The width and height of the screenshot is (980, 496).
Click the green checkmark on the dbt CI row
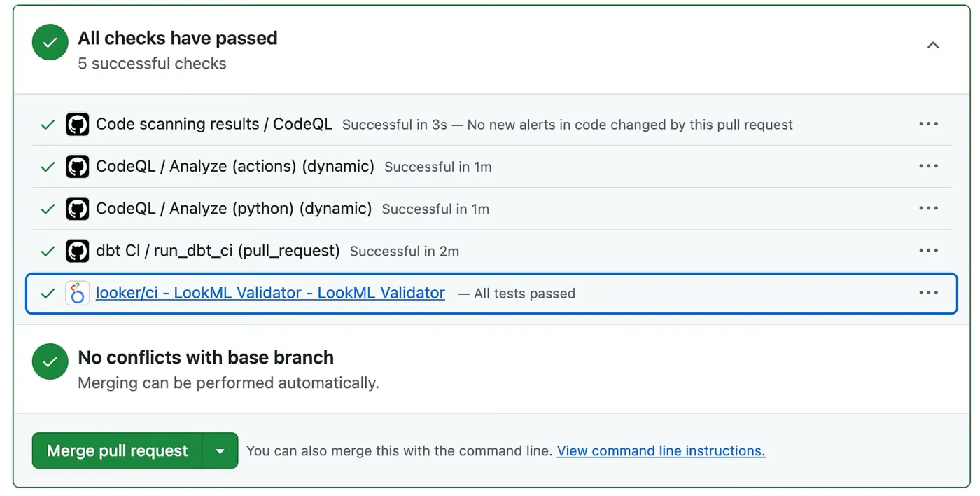coord(47,250)
